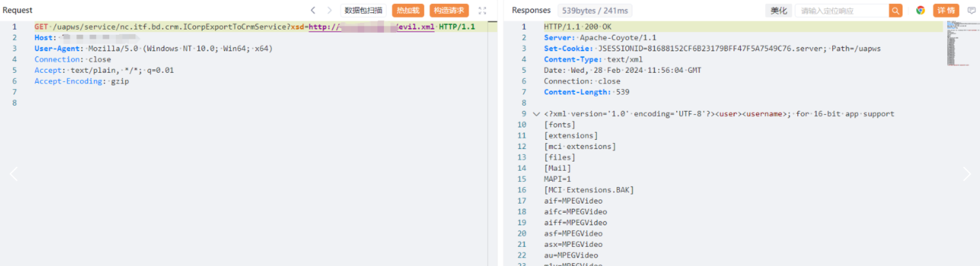This screenshot has width=980, height=266.
Task: Go to previous request with left arrow
Action: (313, 11)
